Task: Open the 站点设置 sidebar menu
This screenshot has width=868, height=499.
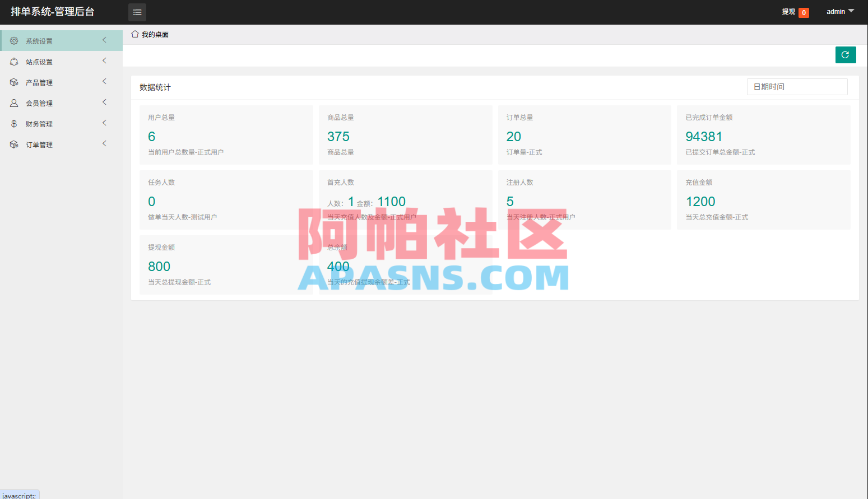Action: coord(61,62)
